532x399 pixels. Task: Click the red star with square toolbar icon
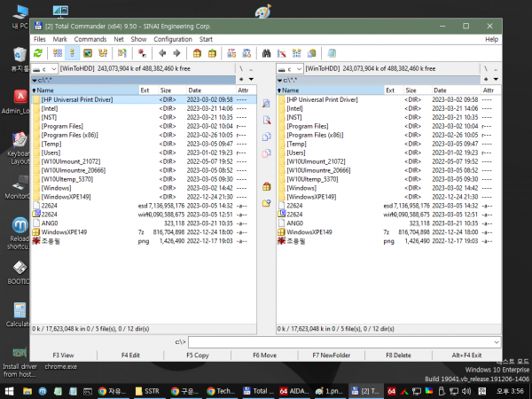point(142,53)
